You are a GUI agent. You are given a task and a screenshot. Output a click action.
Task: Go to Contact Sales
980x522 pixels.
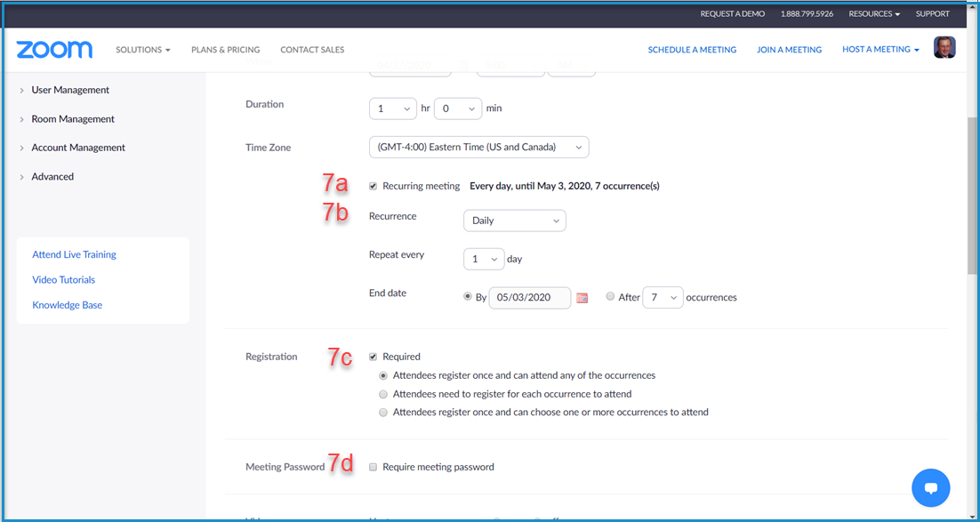click(x=312, y=50)
